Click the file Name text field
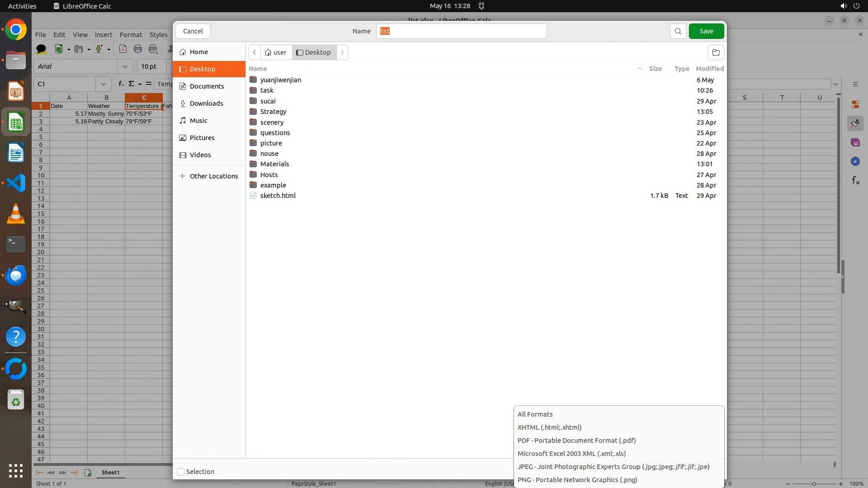Image resolution: width=868 pixels, height=488 pixels. click(461, 31)
